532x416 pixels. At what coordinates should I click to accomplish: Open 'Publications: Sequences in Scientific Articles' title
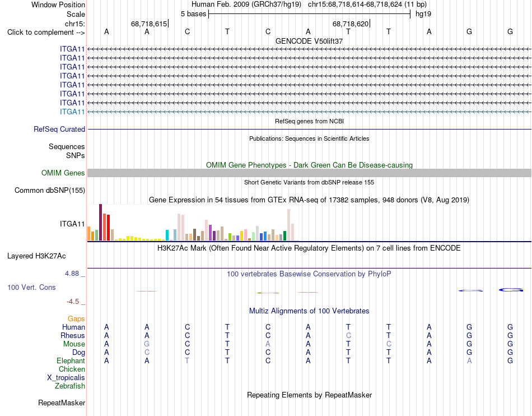[x=309, y=138]
